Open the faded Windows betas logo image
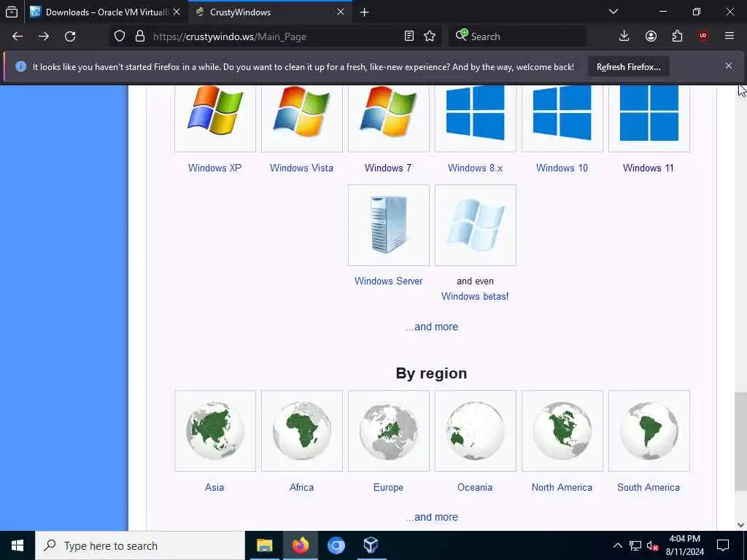The height and width of the screenshot is (560, 747). pyautogui.click(x=476, y=225)
